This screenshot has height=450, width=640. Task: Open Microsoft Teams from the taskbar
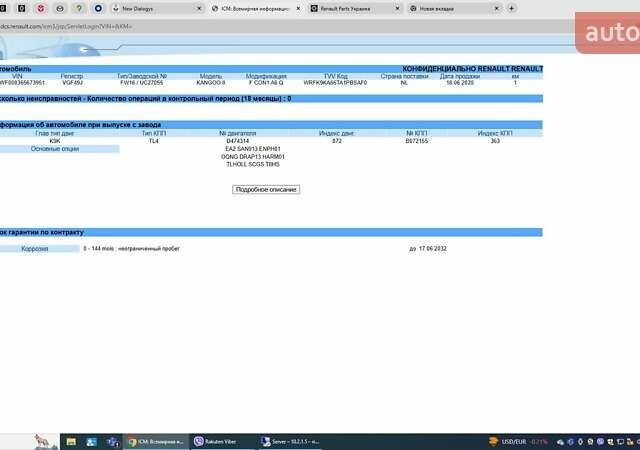(x=112, y=442)
